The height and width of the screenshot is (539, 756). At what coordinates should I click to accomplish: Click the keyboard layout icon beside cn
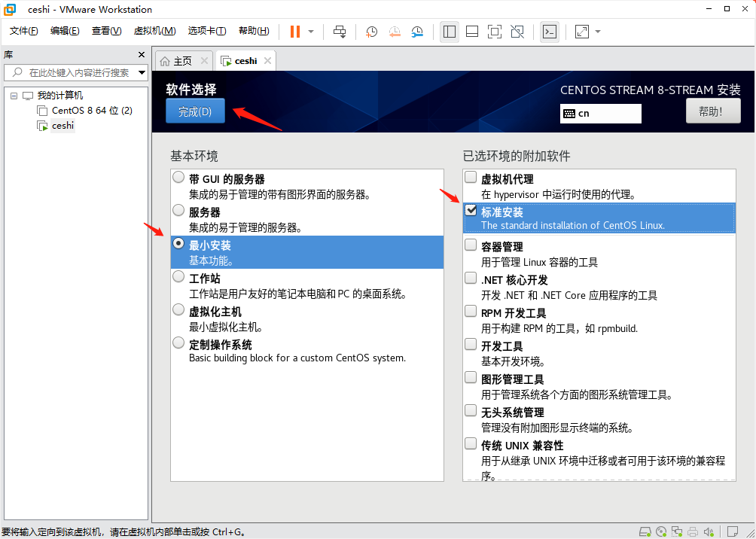[569, 114]
